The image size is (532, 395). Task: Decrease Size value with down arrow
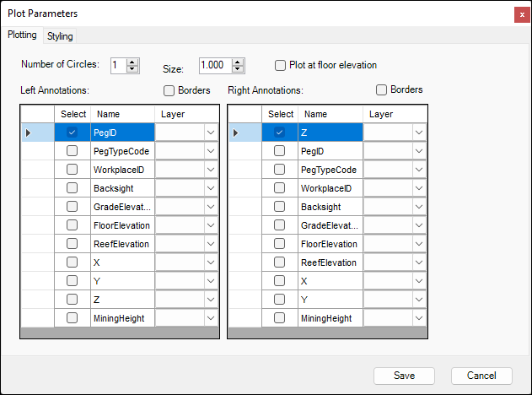[x=238, y=69]
